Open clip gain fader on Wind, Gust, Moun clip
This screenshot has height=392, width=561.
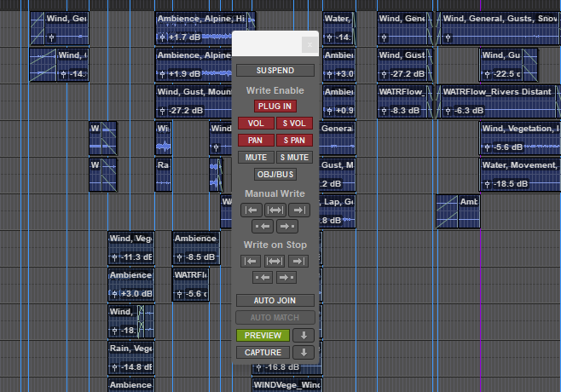pos(163,111)
